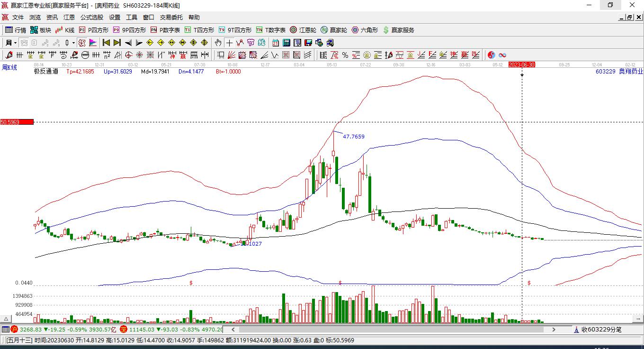Jump to the last bar of the chart
Viewport: 644px width, 349px height.
click(117, 43)
